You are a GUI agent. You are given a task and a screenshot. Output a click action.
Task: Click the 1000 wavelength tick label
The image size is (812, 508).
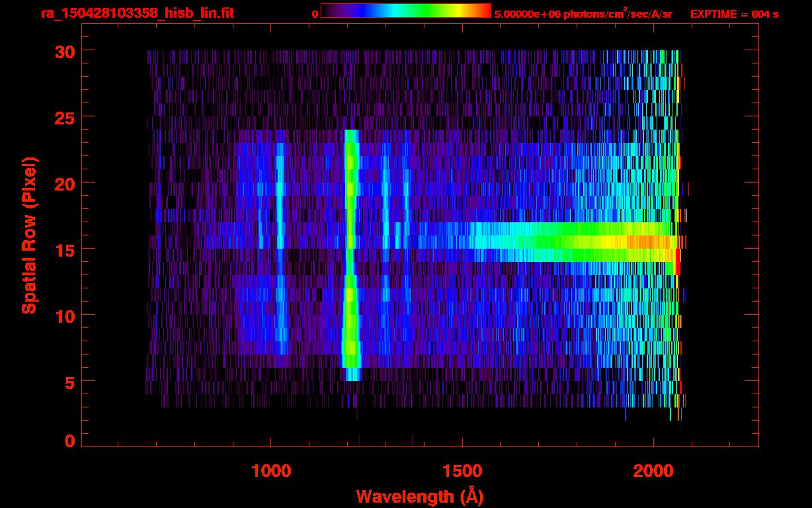pos(271,471)
